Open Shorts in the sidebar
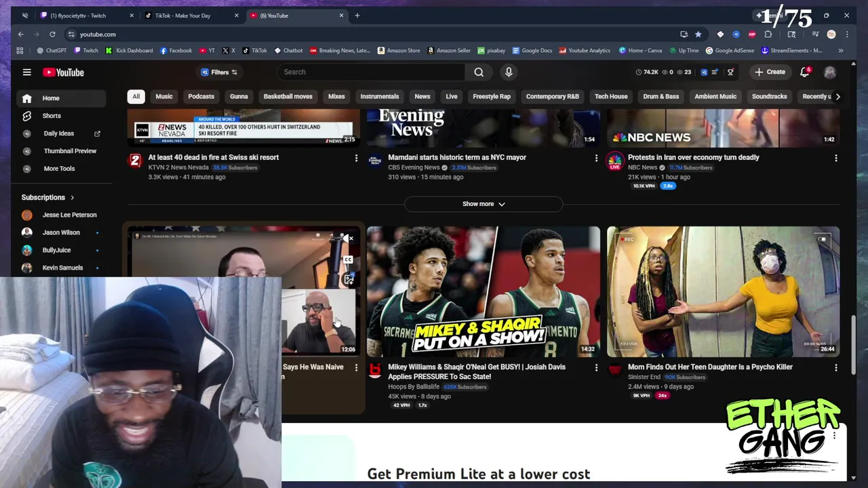Viewport: 868px width, 488px height. point(61,116)
